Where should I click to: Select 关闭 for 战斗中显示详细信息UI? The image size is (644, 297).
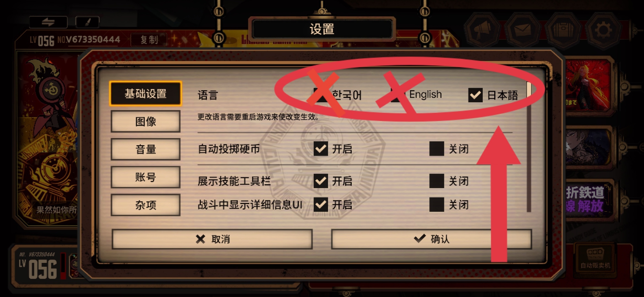(x=436, y=205)
